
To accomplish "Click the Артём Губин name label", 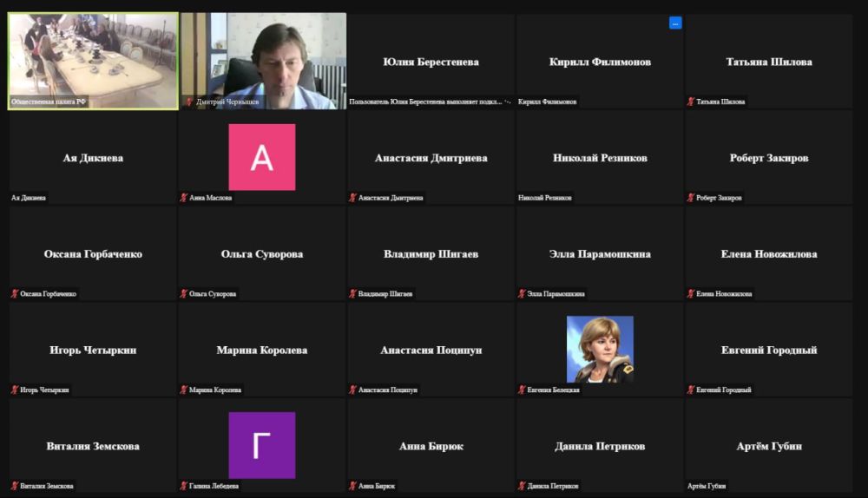I will coord(707,486).
